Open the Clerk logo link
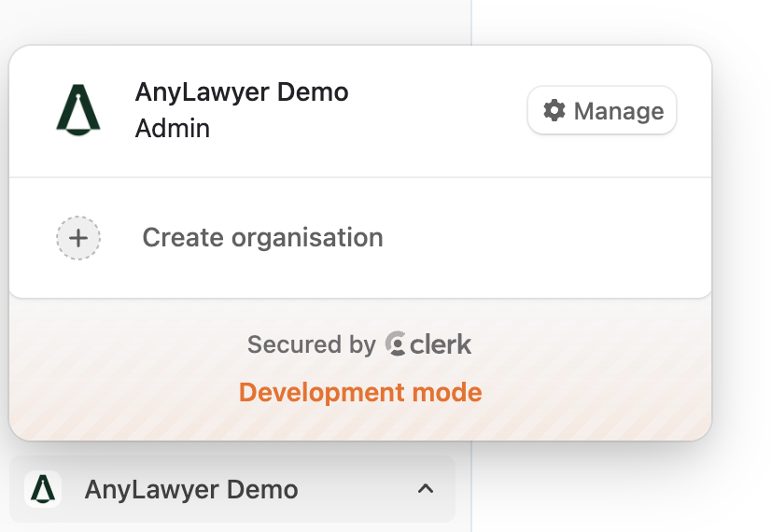The height and width of the screenshot is (532, 771). [428, 344]
